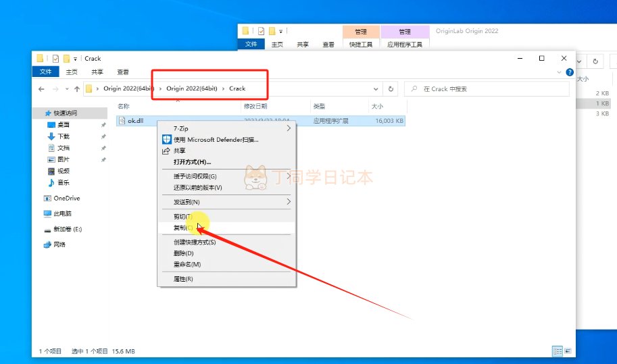Open 授予访问权限(G) submenu
617x364 pixels.
tap(226, 176)
